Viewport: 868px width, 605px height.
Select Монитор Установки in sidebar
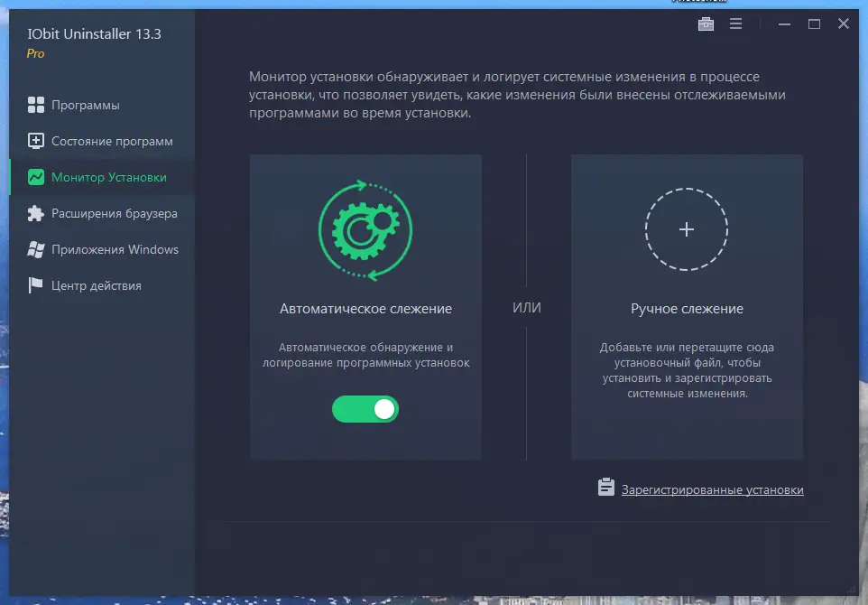click(109, 177)
